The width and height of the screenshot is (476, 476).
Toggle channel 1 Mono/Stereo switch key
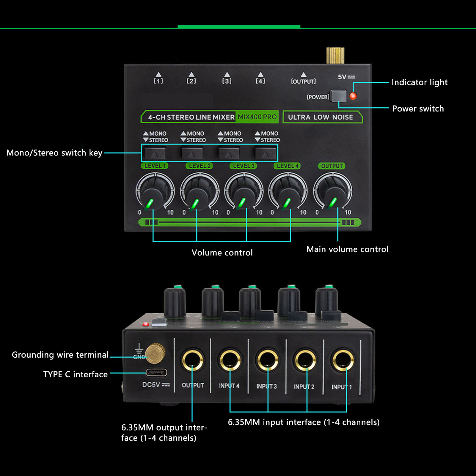(155, 153)
